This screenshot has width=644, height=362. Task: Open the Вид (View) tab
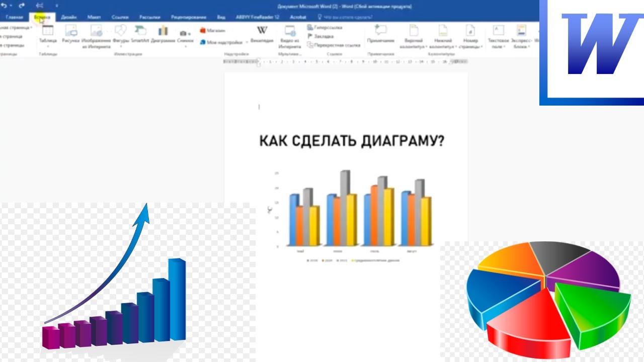point(221,17)
